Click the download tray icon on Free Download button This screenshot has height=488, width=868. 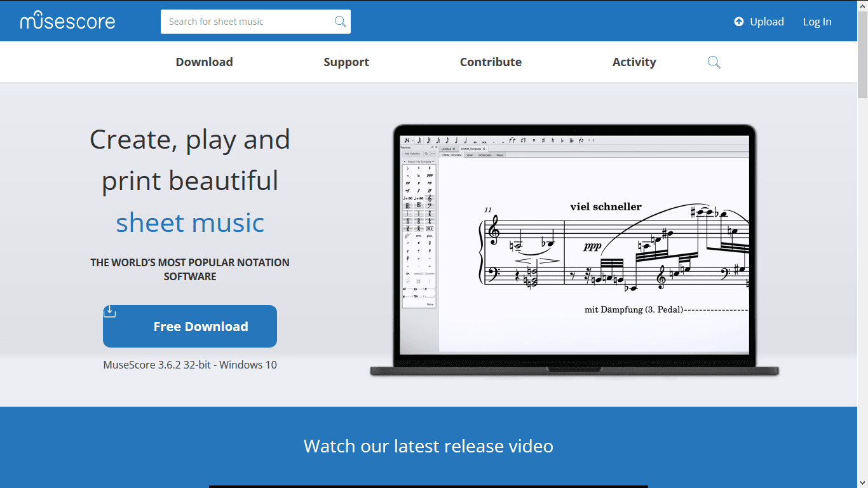110,311
